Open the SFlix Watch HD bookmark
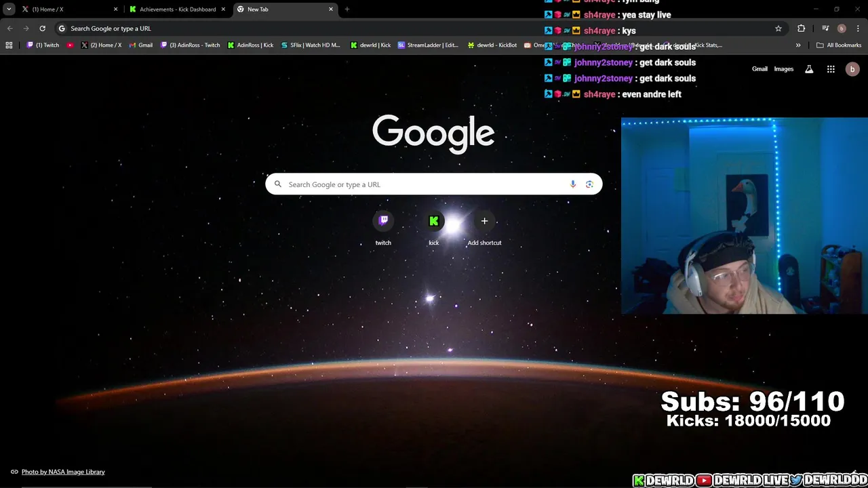The height and width of the screenshot is (488, 868). click(x=311, y=45)
